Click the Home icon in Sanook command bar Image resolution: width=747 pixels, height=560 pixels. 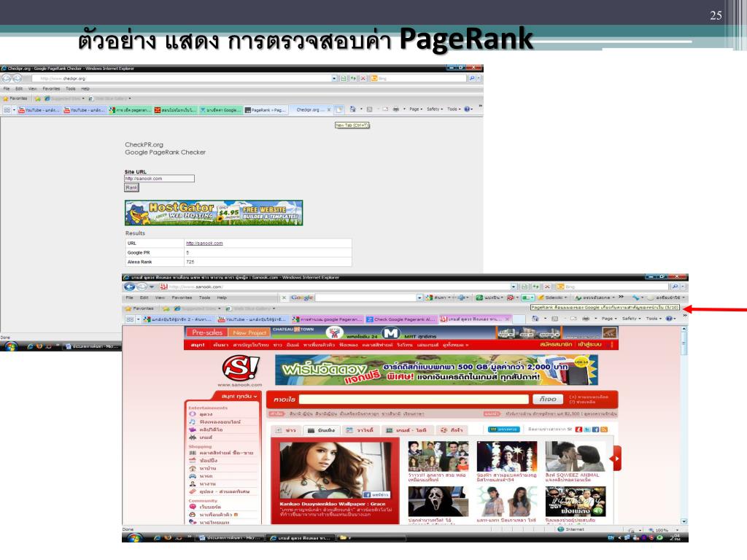click(535, 319)
